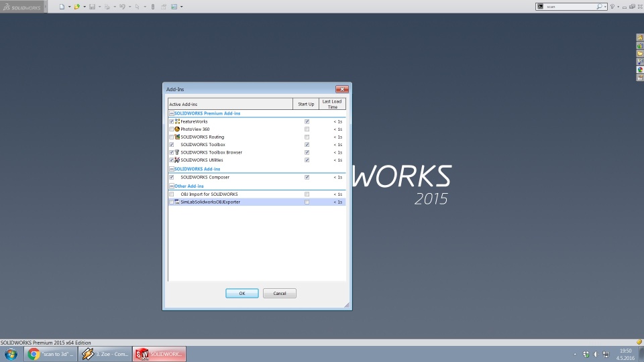Click the Last Load Time column header
The image size is (644, 362).
point(332,104)
